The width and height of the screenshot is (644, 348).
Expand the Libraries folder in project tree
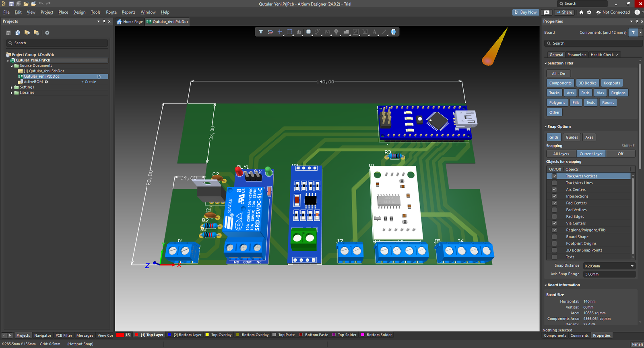pyautogui.click(x=12, y=93)
